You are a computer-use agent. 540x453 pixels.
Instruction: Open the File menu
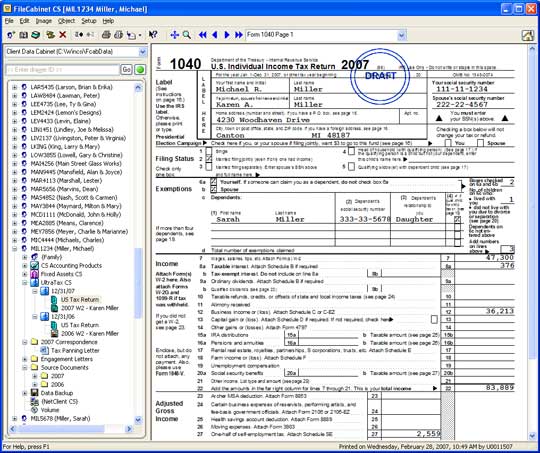click(x=9, y=21)
